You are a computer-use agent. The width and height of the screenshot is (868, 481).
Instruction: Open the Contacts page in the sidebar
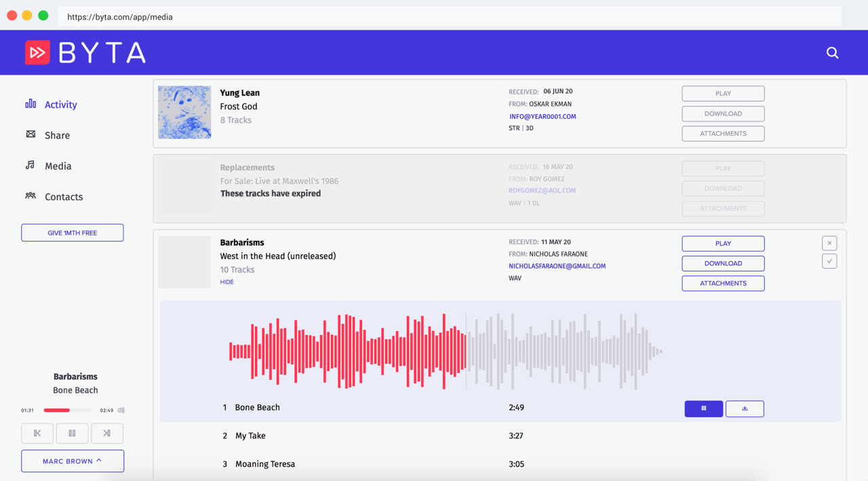pyautogui.click(x=63, y=197)
